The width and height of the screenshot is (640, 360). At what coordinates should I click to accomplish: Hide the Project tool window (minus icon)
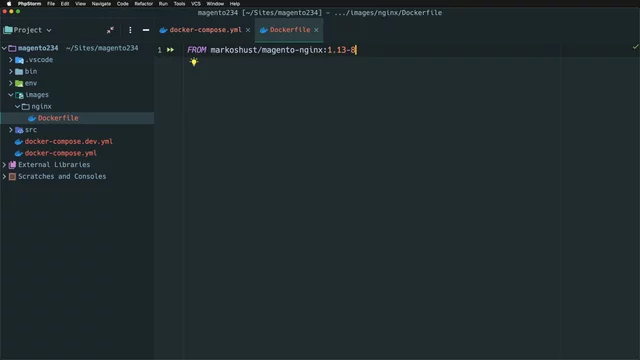[146, 30]
